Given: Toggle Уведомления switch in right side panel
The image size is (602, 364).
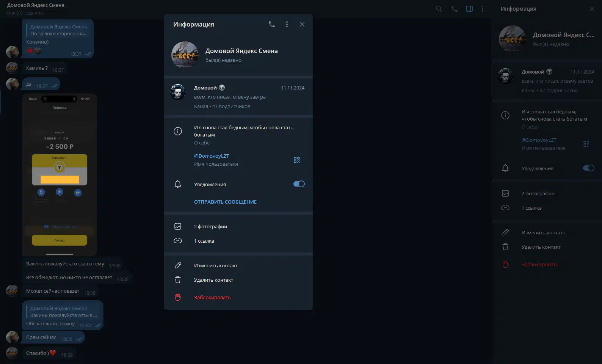Looking at the screenshot, I should 589,168.
